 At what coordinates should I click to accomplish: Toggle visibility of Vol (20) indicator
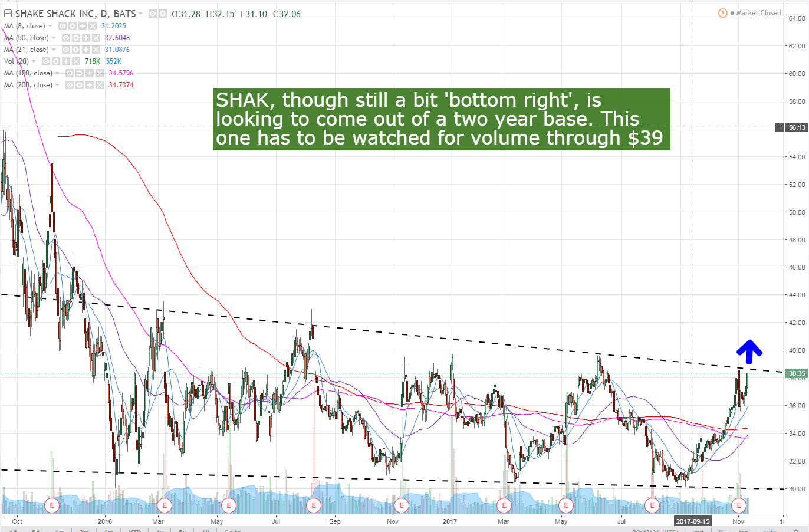pyautogui.click(x=45, y=61)
